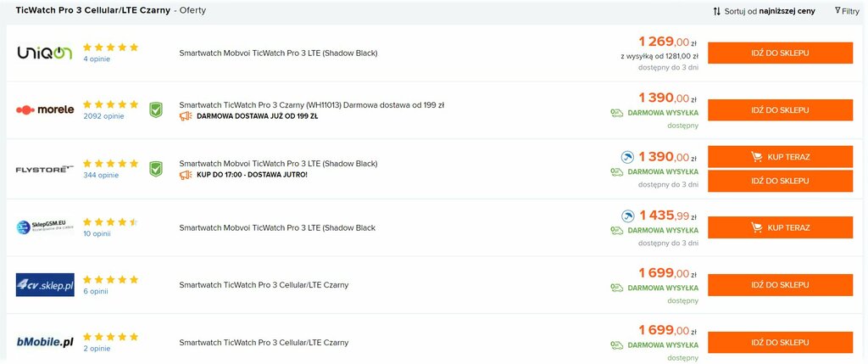Screen dimensions: 868x364
Task: Click the star rating in 4cv.sklep.pl row
Action: click(111, 280)
